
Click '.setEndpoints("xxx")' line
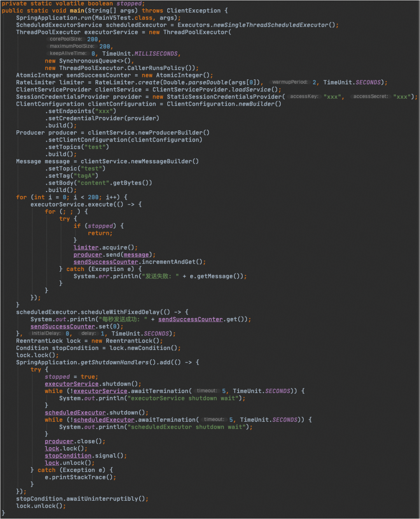(80, 111)
